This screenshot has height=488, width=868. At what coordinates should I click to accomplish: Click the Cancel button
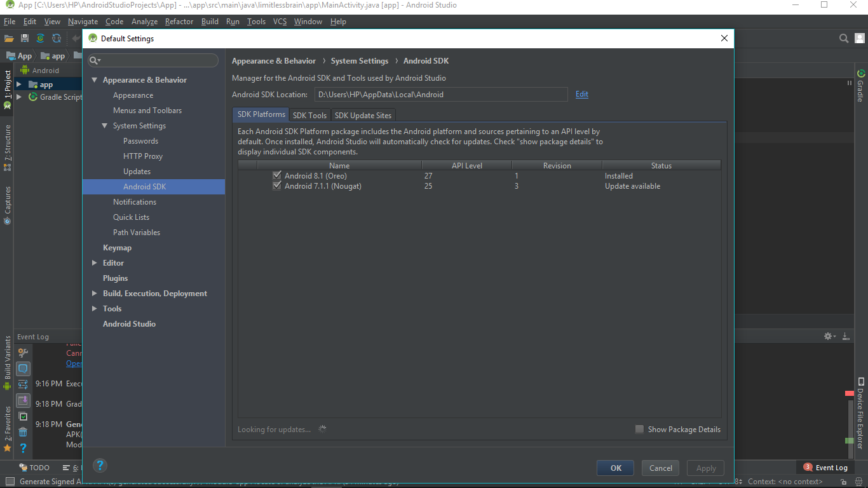(661, 468)
